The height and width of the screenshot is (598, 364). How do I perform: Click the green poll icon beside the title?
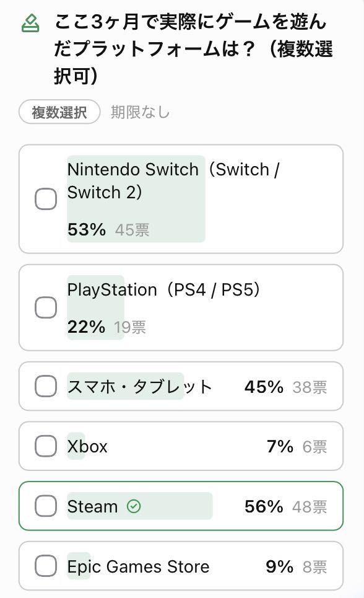pos(30,24)
